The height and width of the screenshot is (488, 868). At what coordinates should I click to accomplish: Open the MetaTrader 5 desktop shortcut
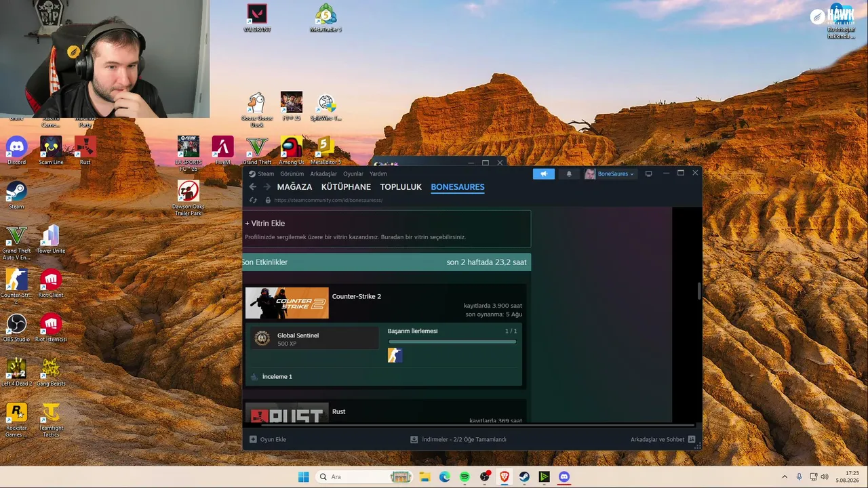tap(325, 18)
